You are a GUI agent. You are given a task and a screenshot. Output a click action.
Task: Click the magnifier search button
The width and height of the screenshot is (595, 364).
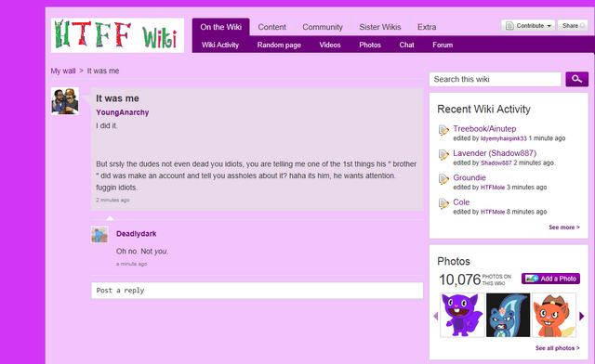576,79
